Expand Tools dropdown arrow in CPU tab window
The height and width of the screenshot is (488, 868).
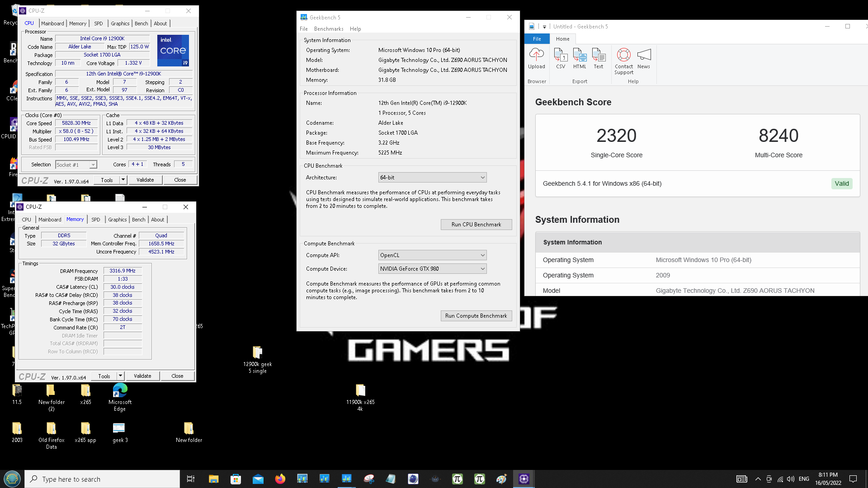123,180
